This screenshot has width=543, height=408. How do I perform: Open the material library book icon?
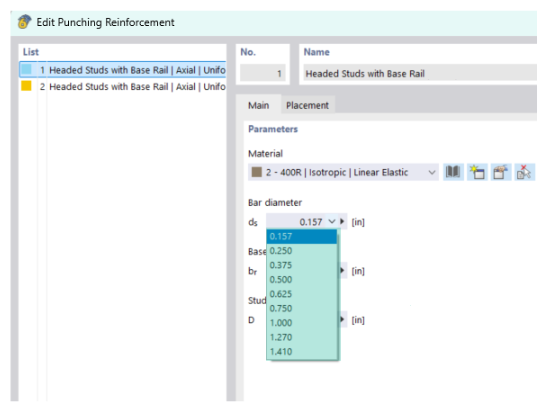[453, 172]
